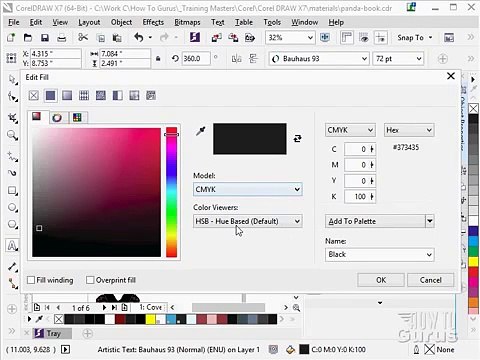The width and height of the screenshot is (480, 360).
Task: Choose the Uniform fill type icon
Action: 50,96
